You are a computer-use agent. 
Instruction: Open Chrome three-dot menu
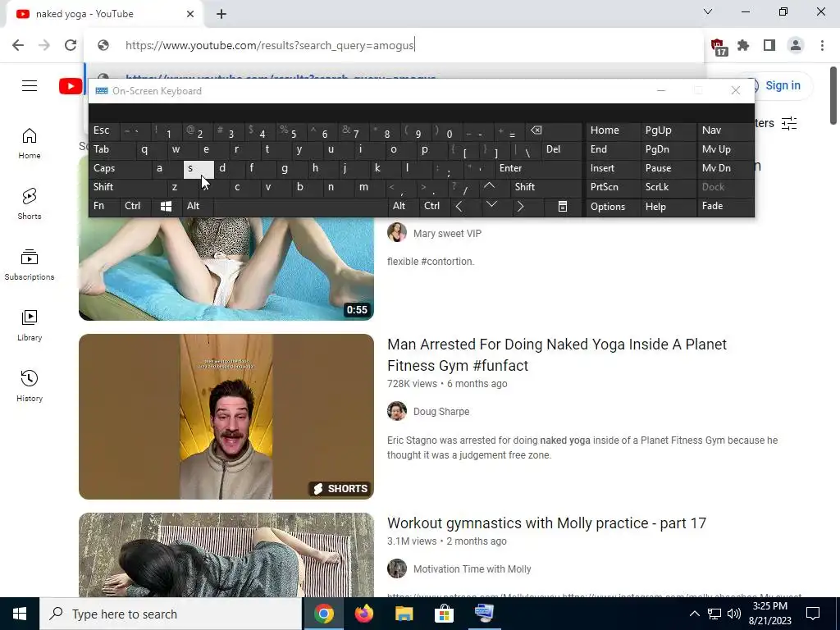click(x=822, y=45)
